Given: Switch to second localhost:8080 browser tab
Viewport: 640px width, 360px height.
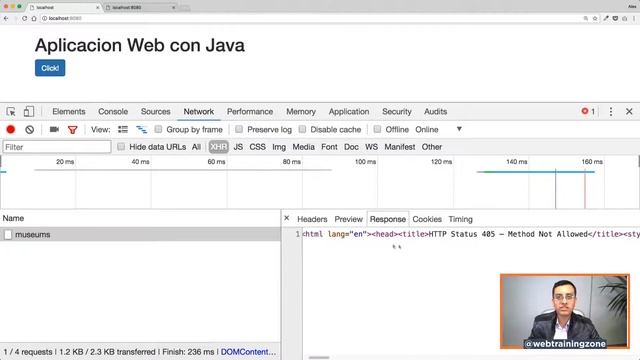Looking at the screenshot, I should point(140,7).
